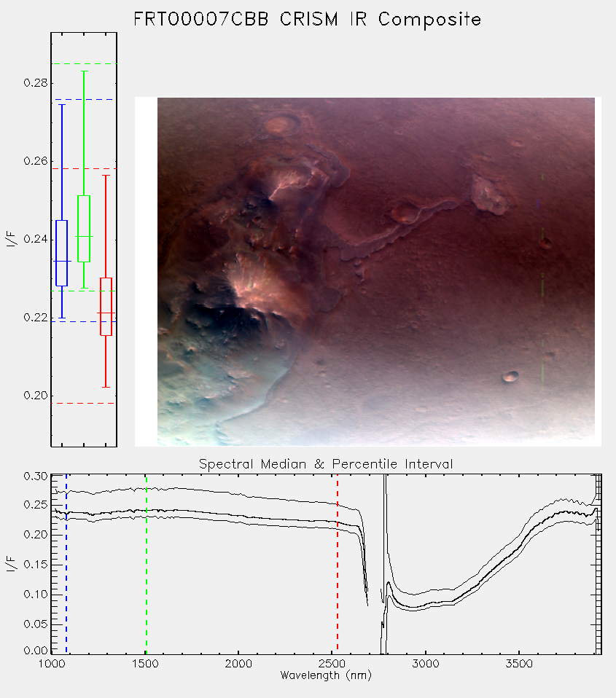616x698 pixels.
Task: Select the green box in the boxplot
Action: coord(84,229)
